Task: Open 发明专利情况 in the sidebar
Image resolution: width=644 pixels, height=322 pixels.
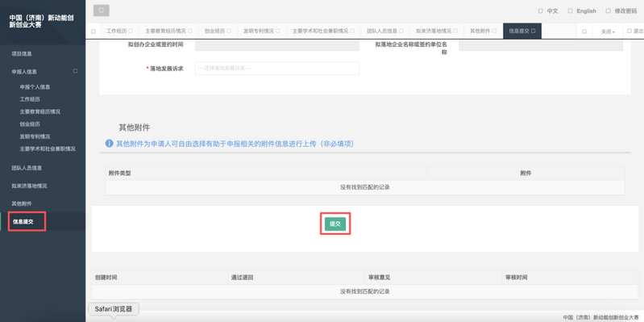Action: 35,136
